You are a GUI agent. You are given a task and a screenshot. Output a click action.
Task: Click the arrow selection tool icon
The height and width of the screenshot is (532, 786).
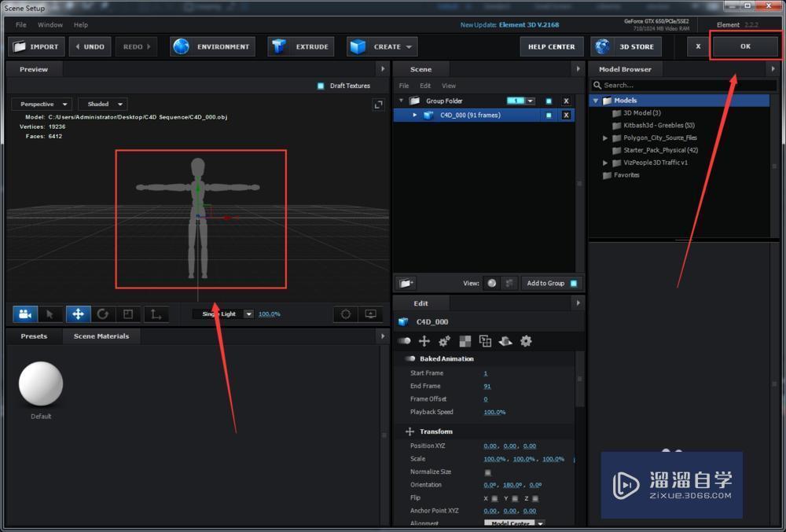click(50, 314)
